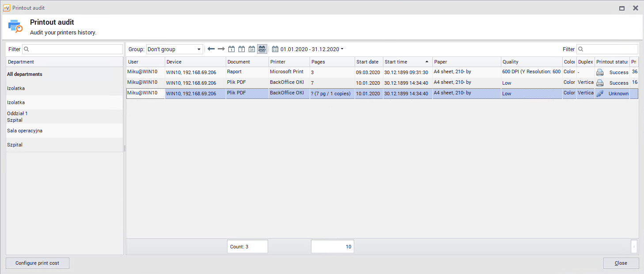Click the department Filter search field

click(x=73, y=49)
